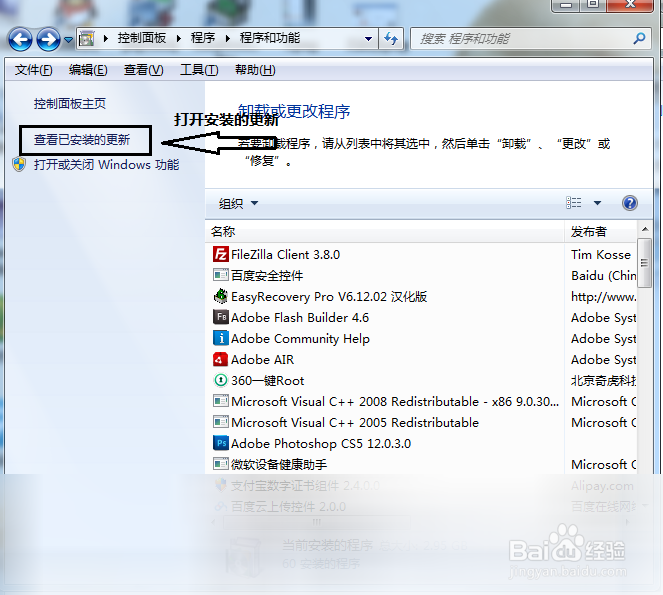Refresh the view with the refresh button

[391, 39]
